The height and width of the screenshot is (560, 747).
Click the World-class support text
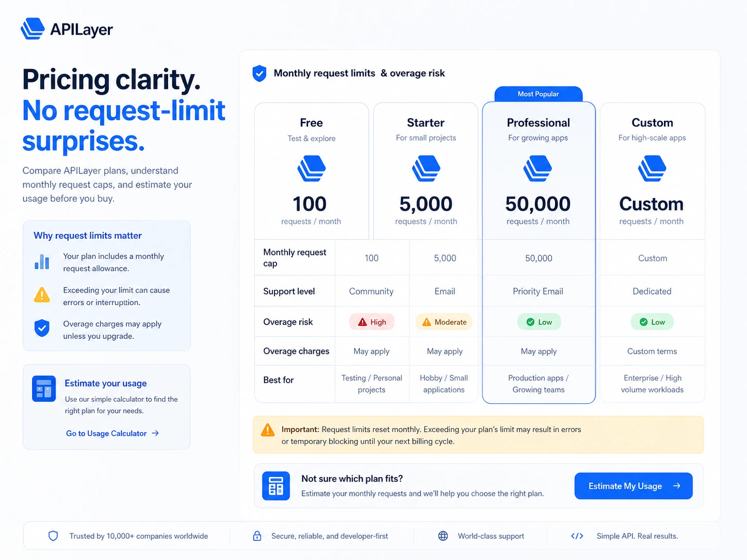coord(491,536)
